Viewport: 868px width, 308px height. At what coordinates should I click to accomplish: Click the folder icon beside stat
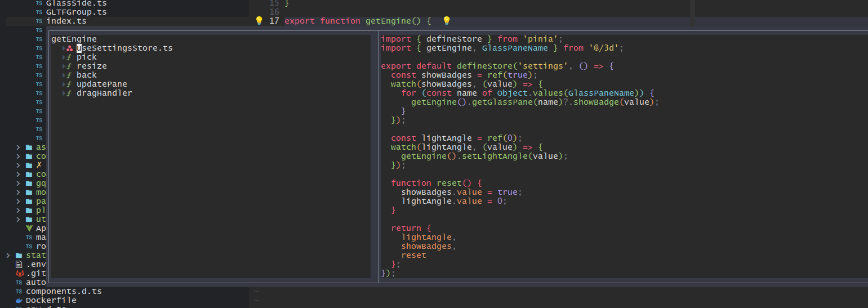tap(19, 255)
